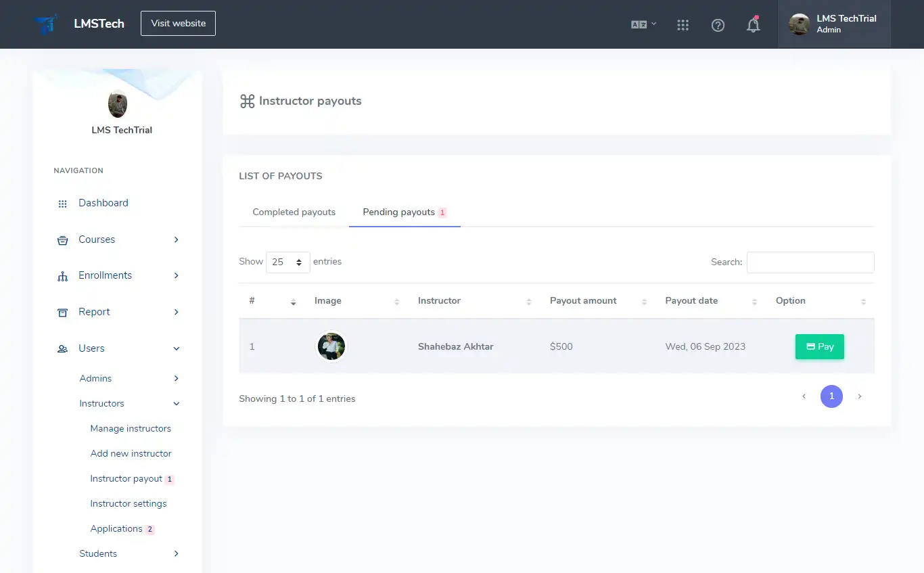Select the Enrollments navigation icon

[62, 275]
